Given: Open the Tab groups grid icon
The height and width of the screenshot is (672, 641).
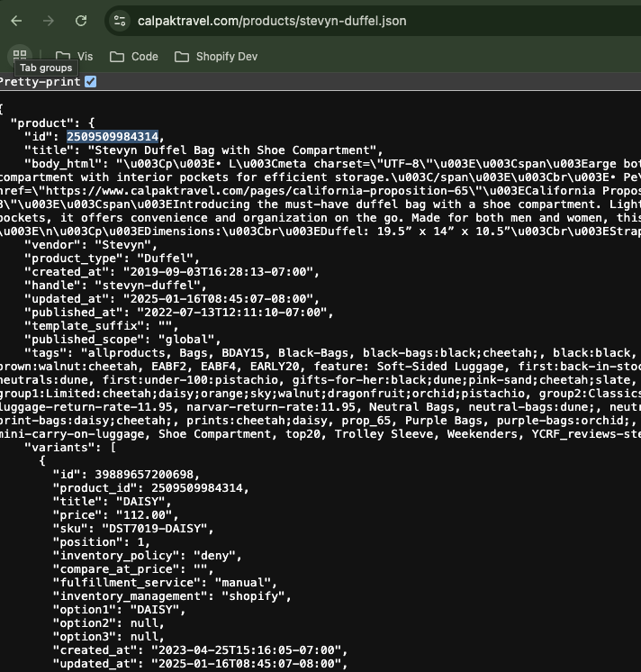Looking at the screenshot, I should [x=20, y=56].
